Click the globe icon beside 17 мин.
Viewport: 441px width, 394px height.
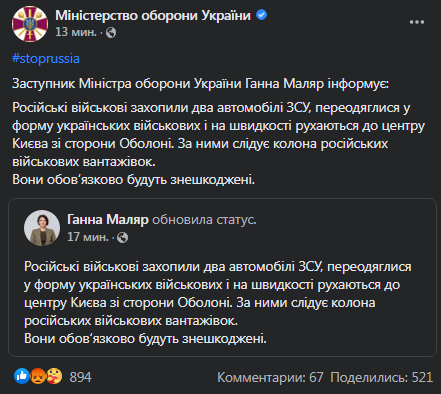point(122,238)
